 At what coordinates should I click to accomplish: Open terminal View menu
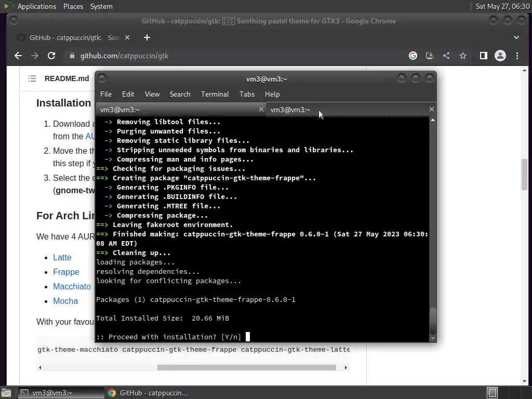point(152,95)
